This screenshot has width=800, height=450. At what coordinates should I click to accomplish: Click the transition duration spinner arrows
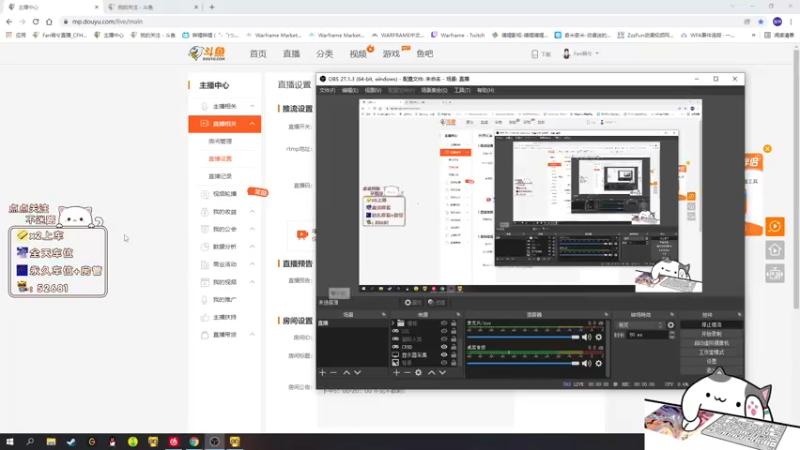tap(671, 335)
